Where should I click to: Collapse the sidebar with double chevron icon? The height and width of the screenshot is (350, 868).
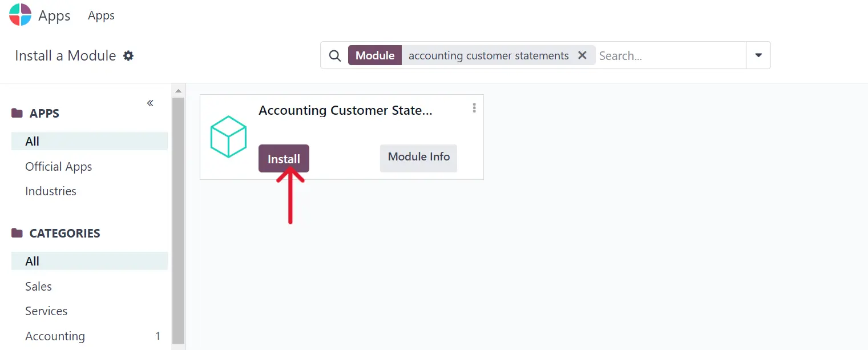pos(150,103)
